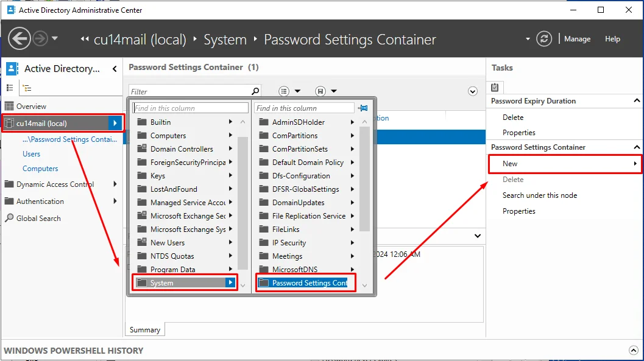
Task: Open the Computers link under cu14mail
Action: coord(40,169)
